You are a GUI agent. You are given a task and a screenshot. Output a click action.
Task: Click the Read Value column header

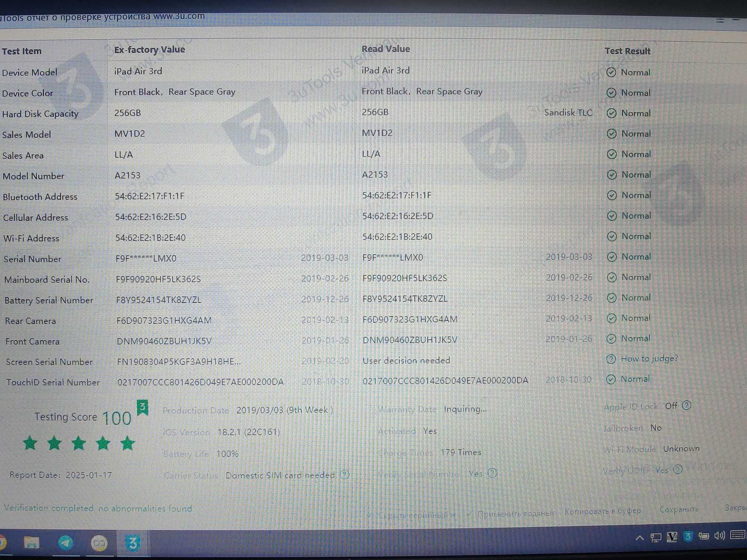pos(386,49)
